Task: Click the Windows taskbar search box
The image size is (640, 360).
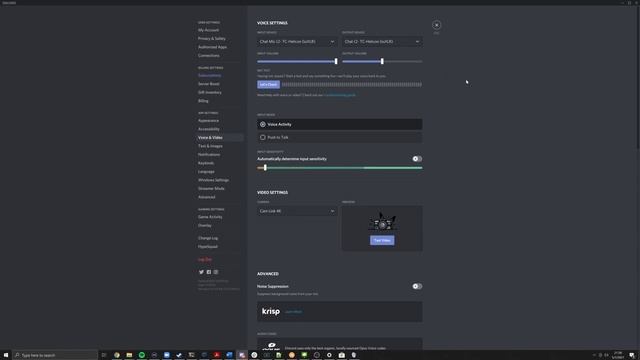Action: pos(55,355)
